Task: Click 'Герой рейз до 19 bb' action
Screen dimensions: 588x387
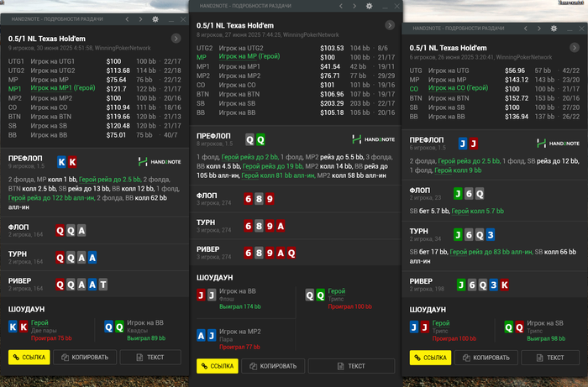Action: tap(273, 166)
